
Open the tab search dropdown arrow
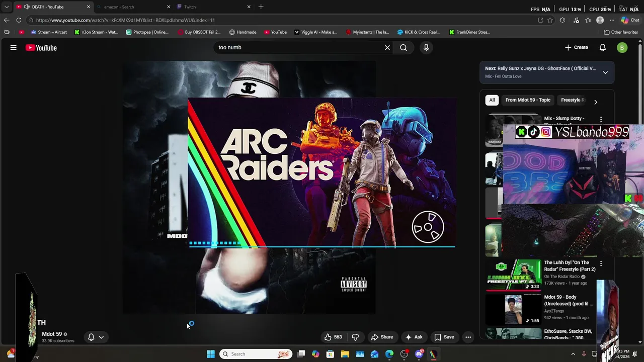click(7, 7)
